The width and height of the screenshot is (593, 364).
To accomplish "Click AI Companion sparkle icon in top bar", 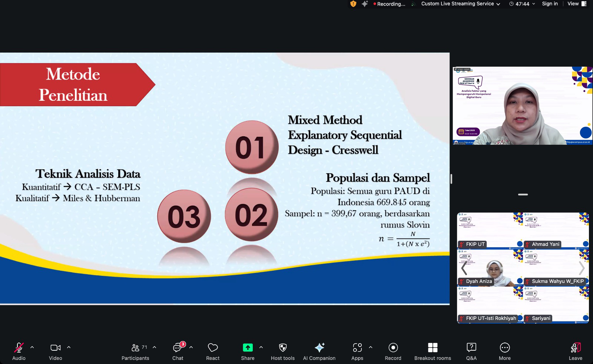I will point(365,4).
